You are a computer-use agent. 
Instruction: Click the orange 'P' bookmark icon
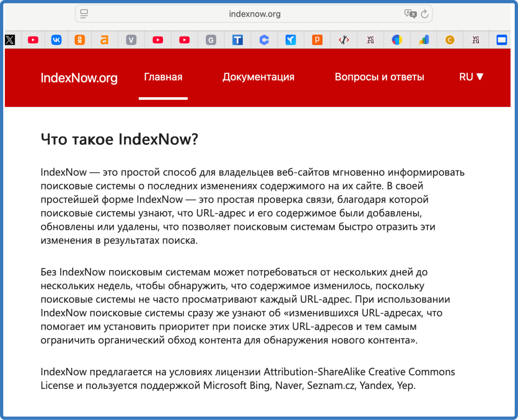pos(317,40)
